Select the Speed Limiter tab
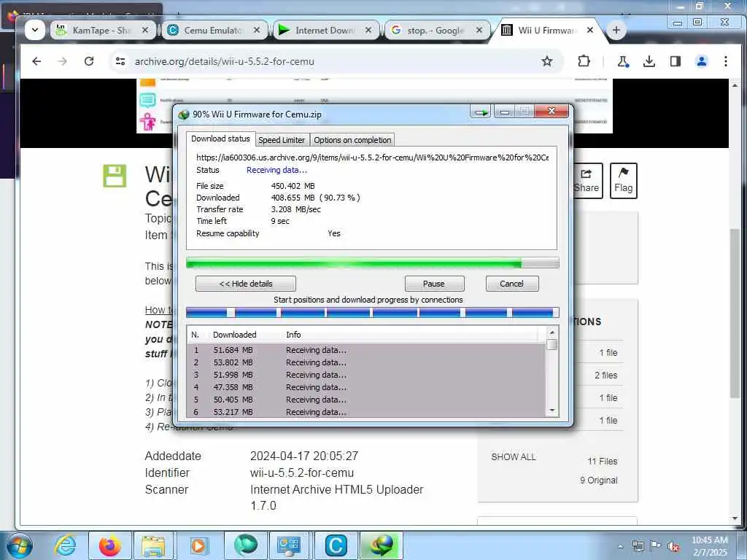The height and width of the screenshot is (560, 747). click(x=282, y=140)
